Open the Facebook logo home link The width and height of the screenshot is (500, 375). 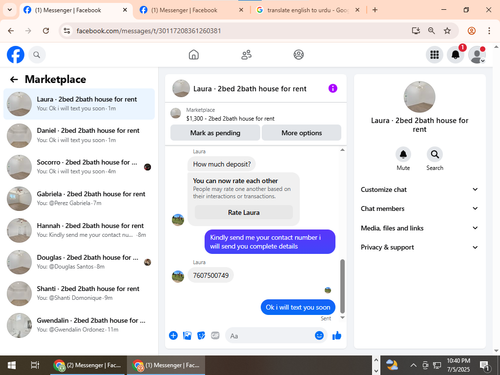click(15, 54)
